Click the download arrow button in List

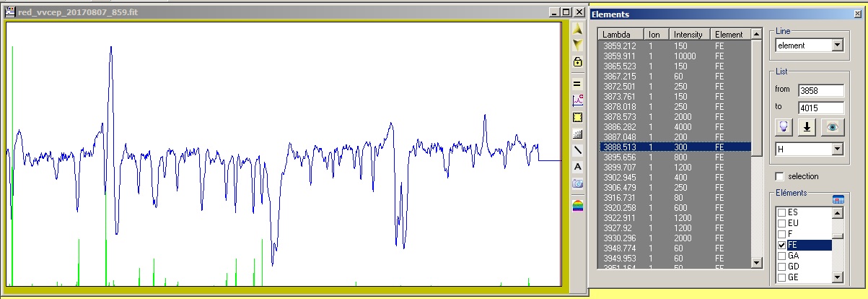[807, 126]
